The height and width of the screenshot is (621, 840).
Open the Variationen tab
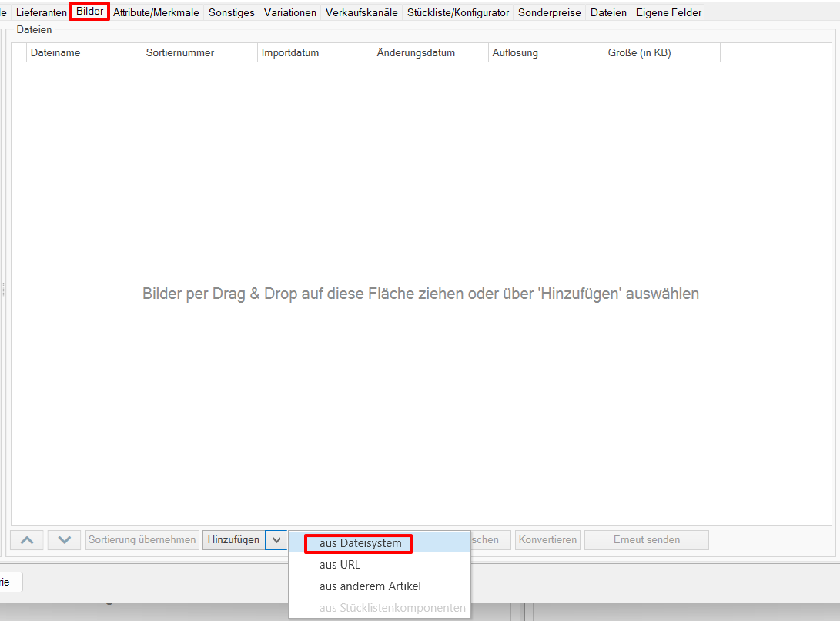tap(289, 12)
